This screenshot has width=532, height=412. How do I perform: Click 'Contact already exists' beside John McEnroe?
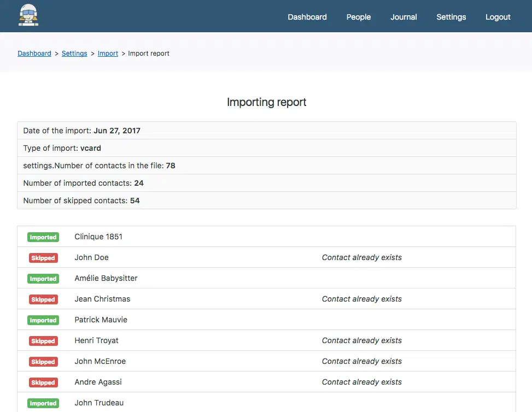[361, 361]
